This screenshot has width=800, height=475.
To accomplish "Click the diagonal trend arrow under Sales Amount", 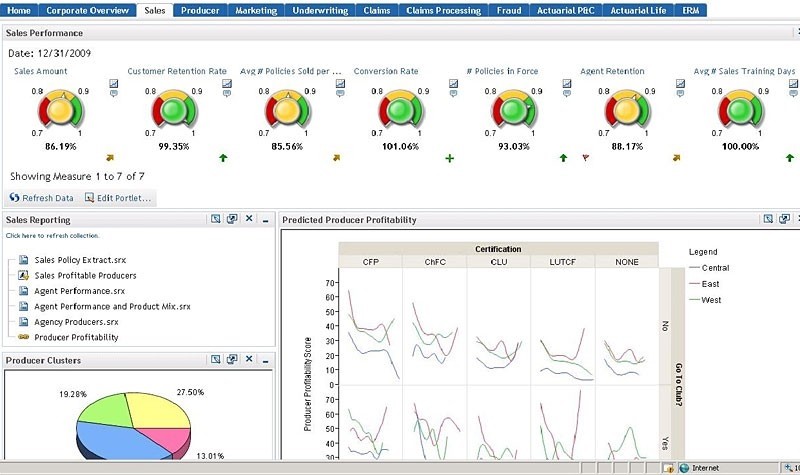I will (x=110, y=158).
